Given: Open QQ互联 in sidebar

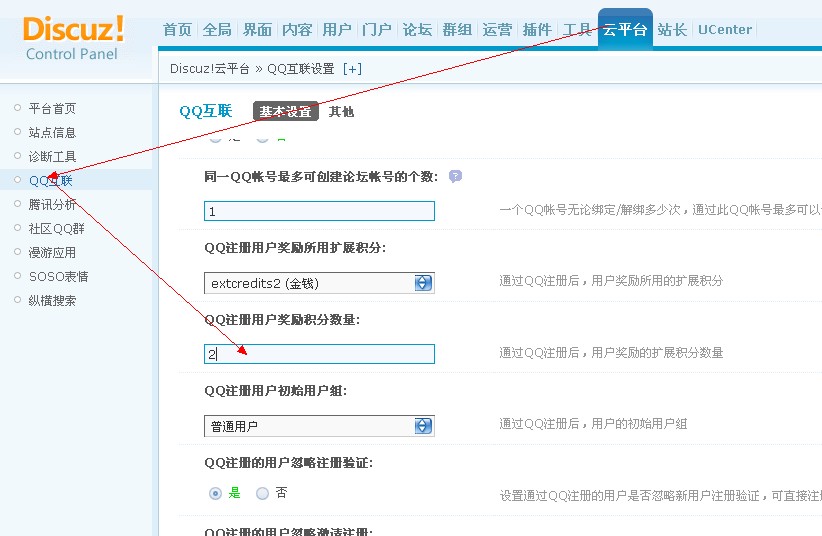Looking at the screenshot, I should point(51,180).
